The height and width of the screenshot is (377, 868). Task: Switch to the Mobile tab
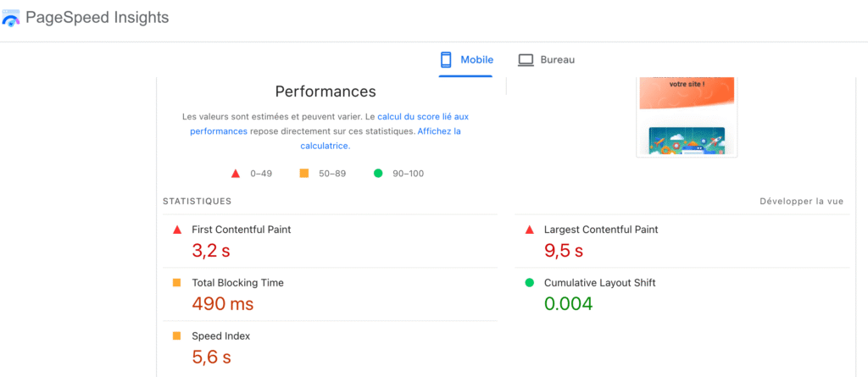click(x=465, y=60)
